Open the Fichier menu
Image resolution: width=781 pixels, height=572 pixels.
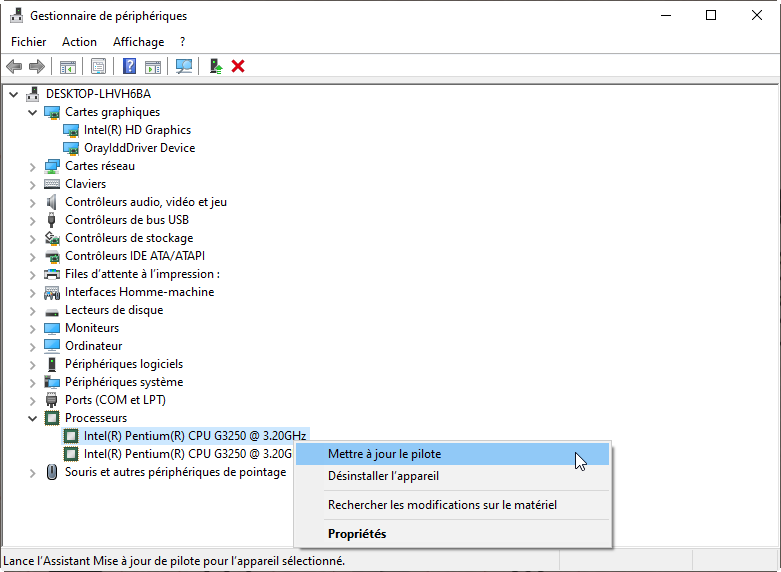coord(28,42)
